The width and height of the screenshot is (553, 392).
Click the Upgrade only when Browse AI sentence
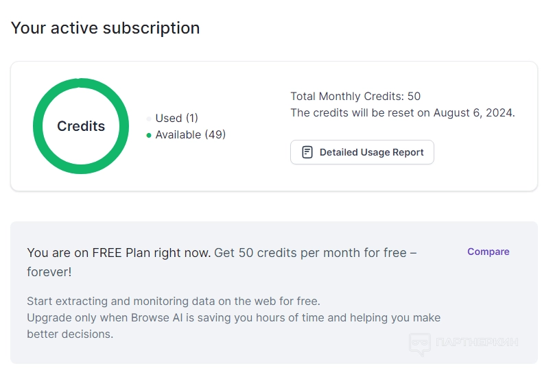(x=233, y=318)
